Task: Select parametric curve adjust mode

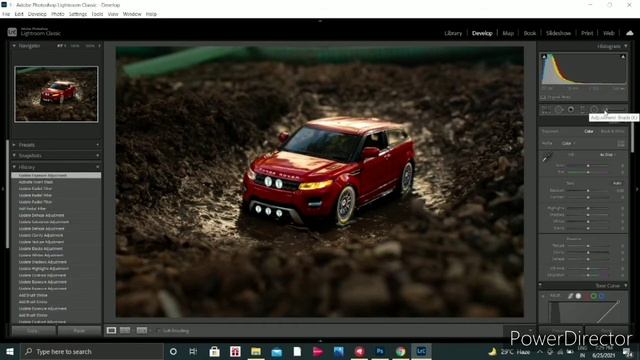Action: [570, 296]
